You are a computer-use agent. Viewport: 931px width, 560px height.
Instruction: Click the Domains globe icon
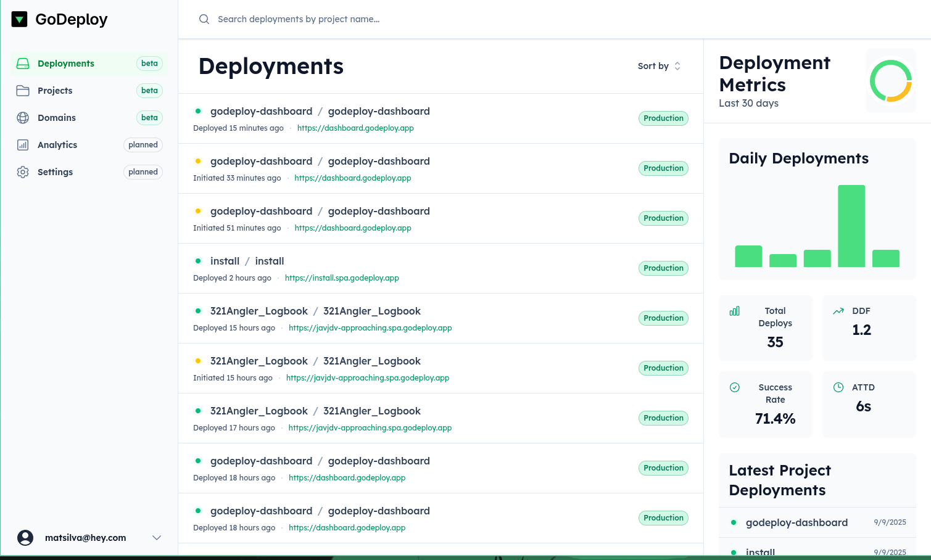pyautogui.click(x=23, y=118)
